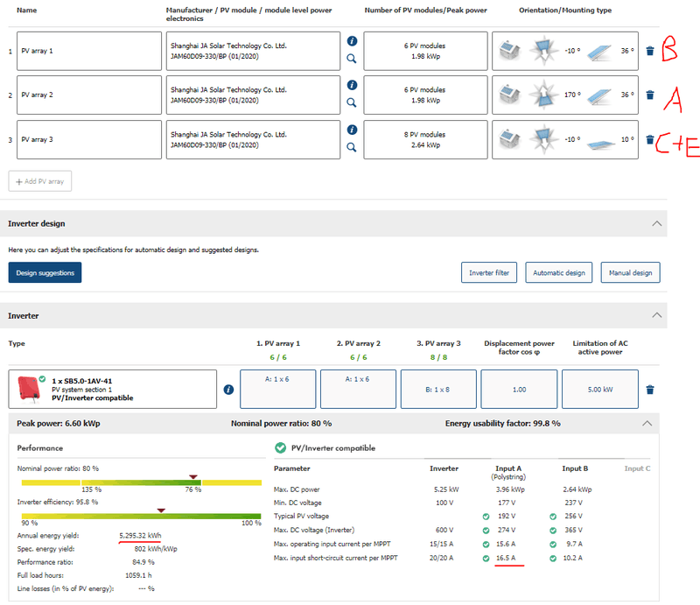The height and width of the screenshot is (605, 700).
Task: Click Add PV array button
Action: coord(40,181)
